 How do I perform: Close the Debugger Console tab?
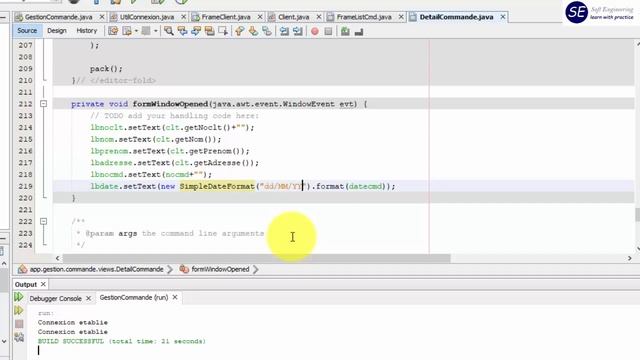click(x=88, y=298)
